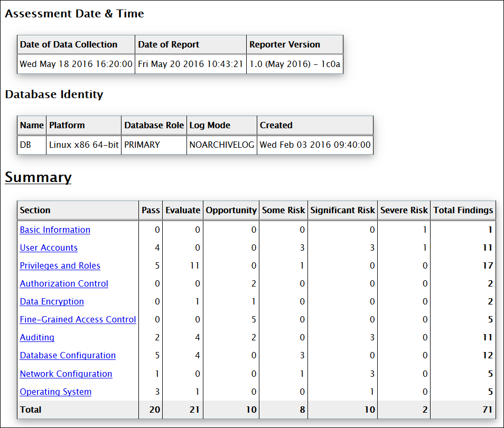
Task: Open the Operating System section link
Action: [55, 392]
